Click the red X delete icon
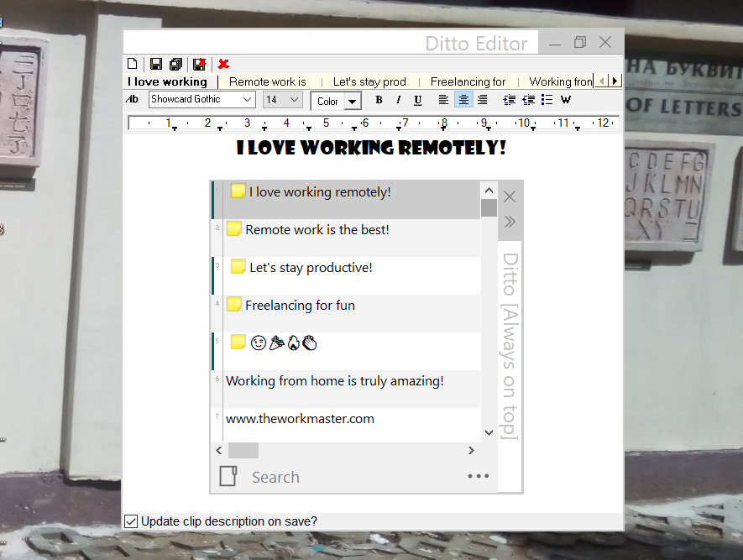743x560 pixels. 223,64
